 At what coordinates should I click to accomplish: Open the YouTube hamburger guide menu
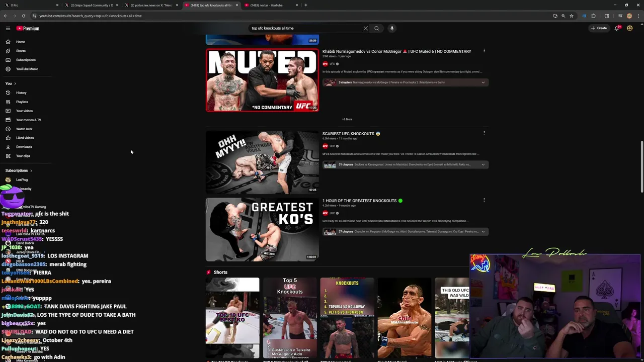click(8, 28)
